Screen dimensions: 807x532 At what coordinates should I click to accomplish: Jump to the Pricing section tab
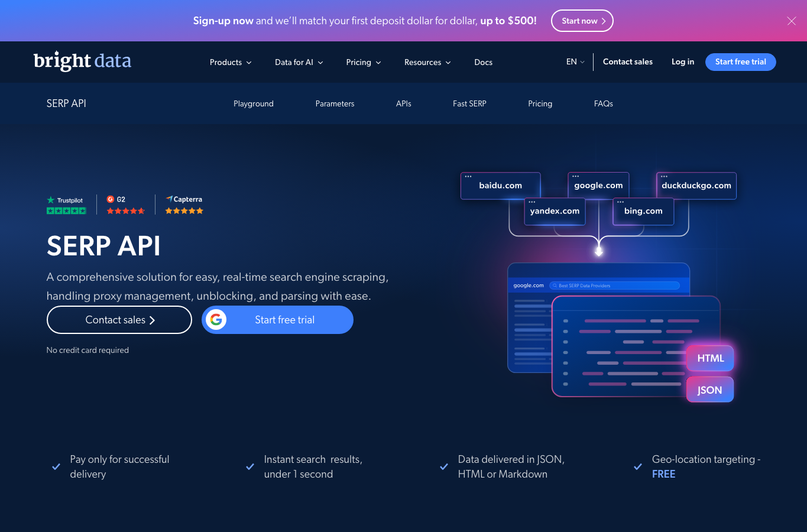click(x=540, y=103)
